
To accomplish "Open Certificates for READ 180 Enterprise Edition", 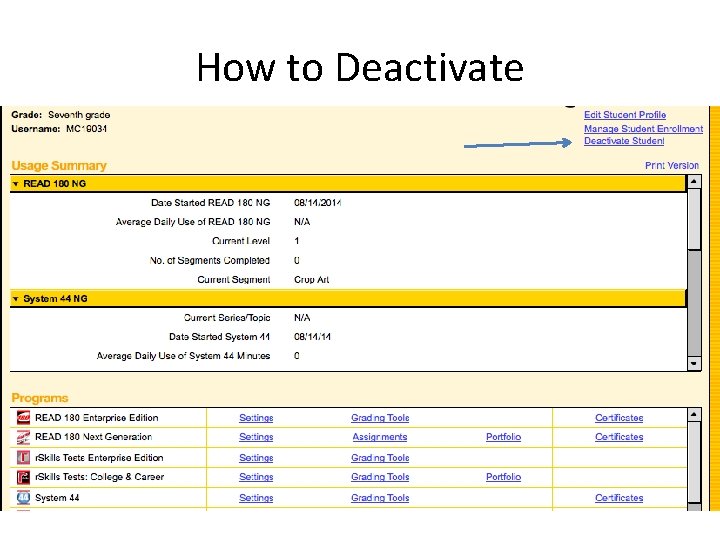I will [x=619, y=418].
